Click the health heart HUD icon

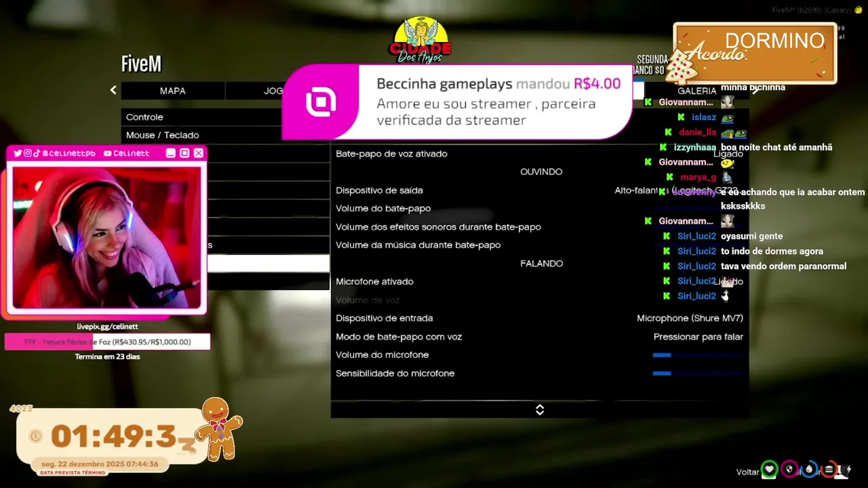(x=769, y=469)
